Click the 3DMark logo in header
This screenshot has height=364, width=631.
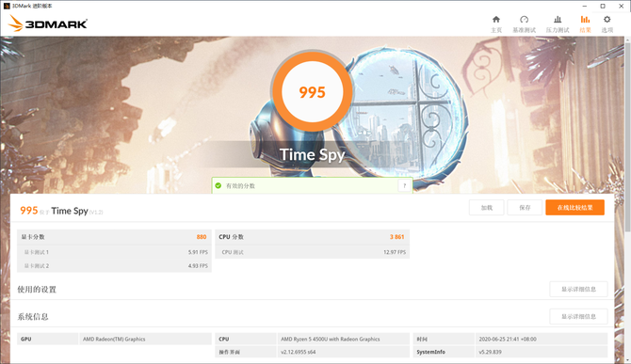click(47, 24)
